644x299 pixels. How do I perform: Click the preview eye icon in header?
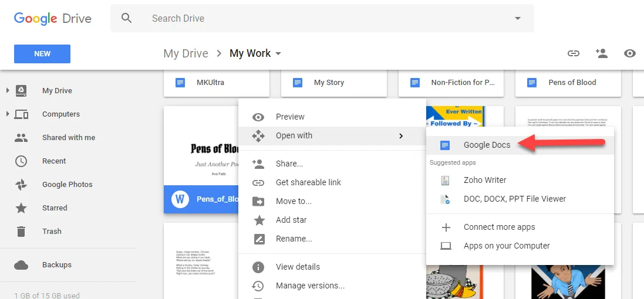point(630,53)
